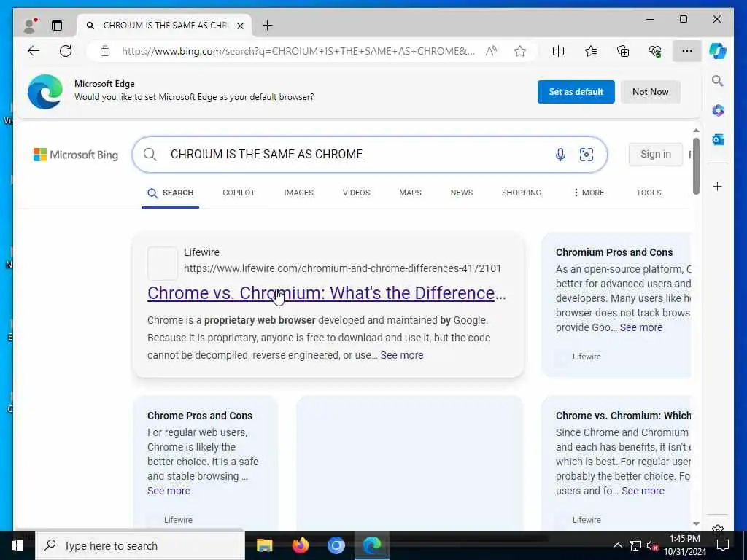Go to Microsoft Bing home logo
Image resolution: width=747 pixels, height=560 pixels.
click(76, 155)
